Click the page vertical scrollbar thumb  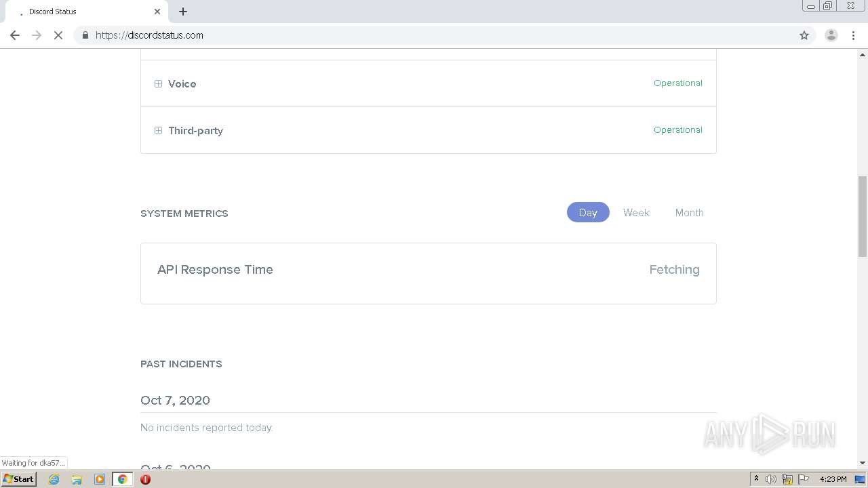(862, 216)
